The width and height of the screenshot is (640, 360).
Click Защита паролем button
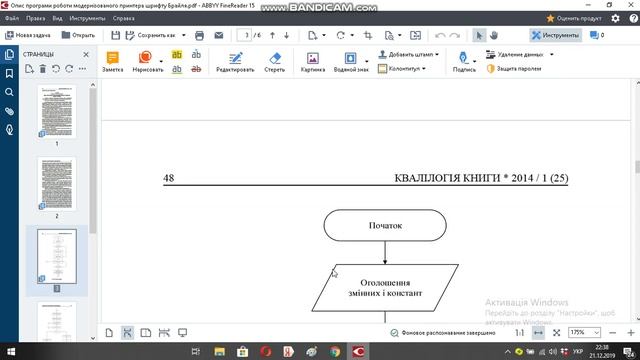point(514,69)
